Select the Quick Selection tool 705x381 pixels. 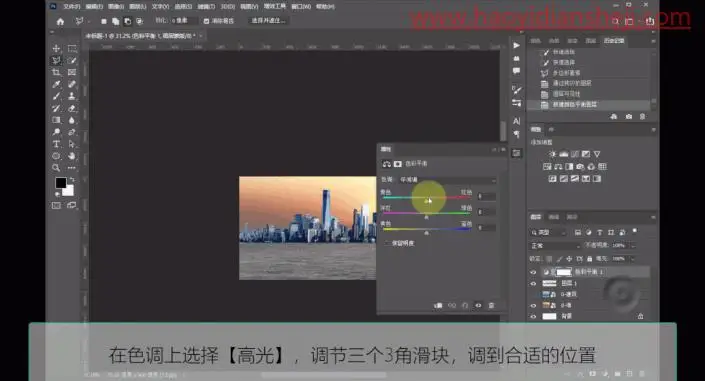72,60
